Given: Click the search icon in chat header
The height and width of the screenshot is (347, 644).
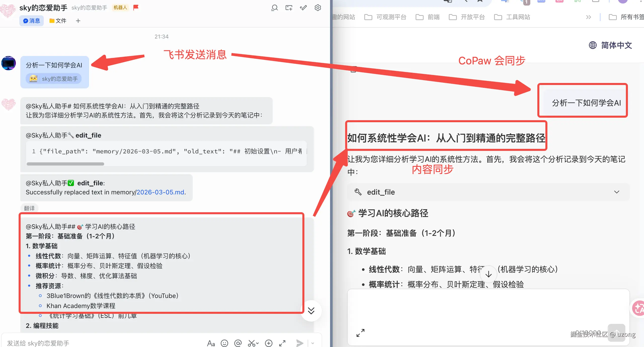Looking at the screenshot, I should pos(274,8).
